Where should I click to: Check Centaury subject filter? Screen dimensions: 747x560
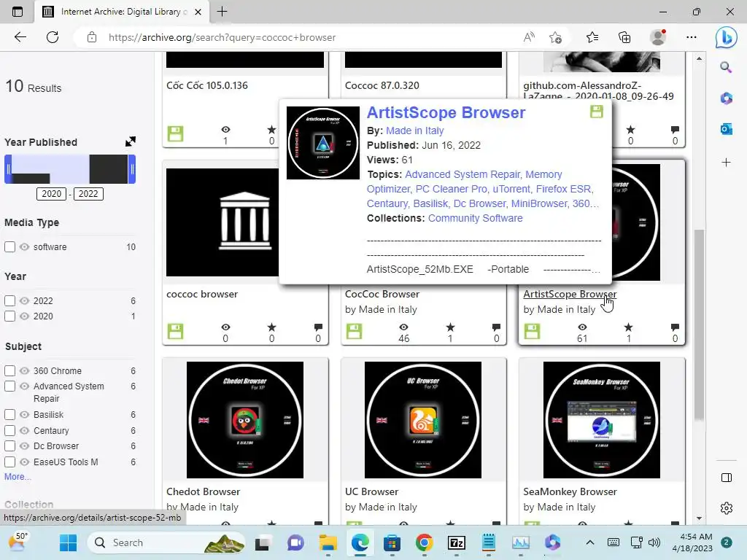pos(9,430)
